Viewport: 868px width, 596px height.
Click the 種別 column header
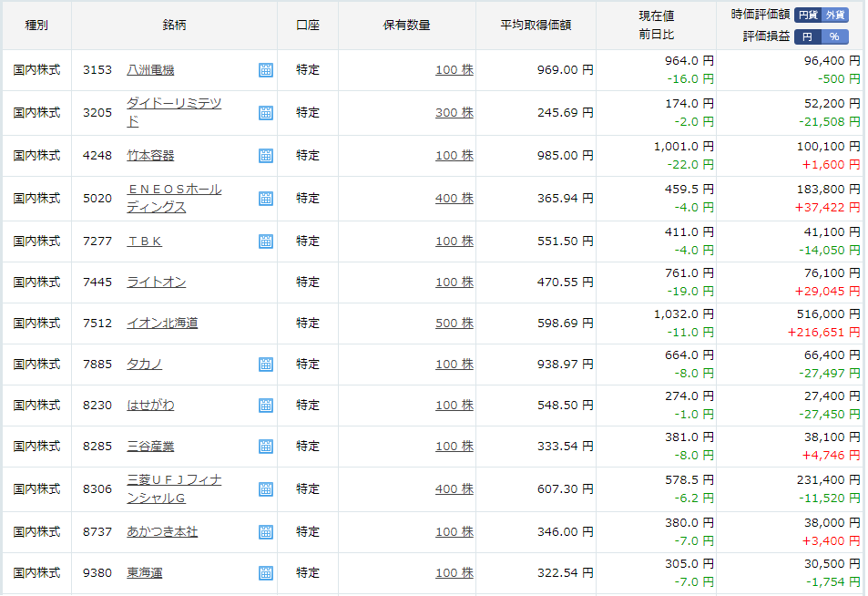[36, 25]
